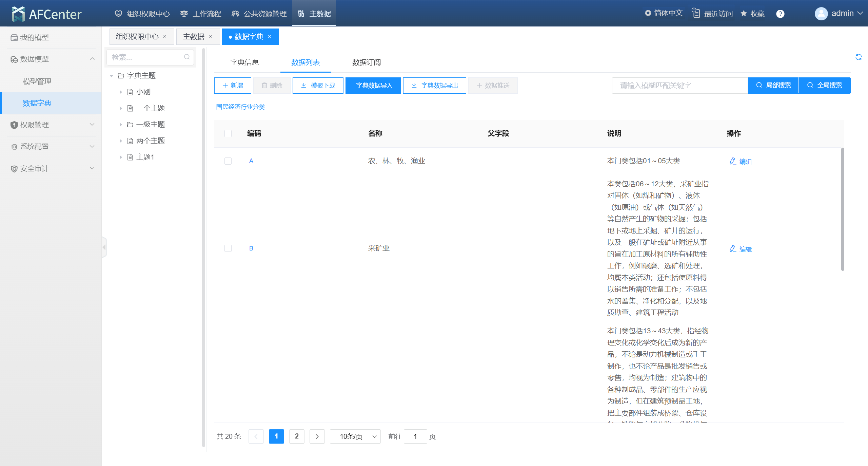
Task: Open the 10条/页 page size dropdown
Action: (x=355, y=436)
